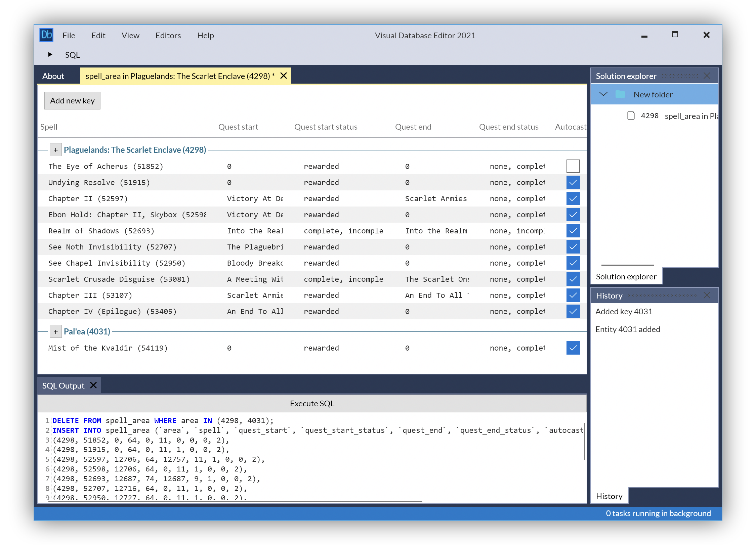Click plus button beside Plaguelands: The Scarlet Enclave

coord(55,150)
